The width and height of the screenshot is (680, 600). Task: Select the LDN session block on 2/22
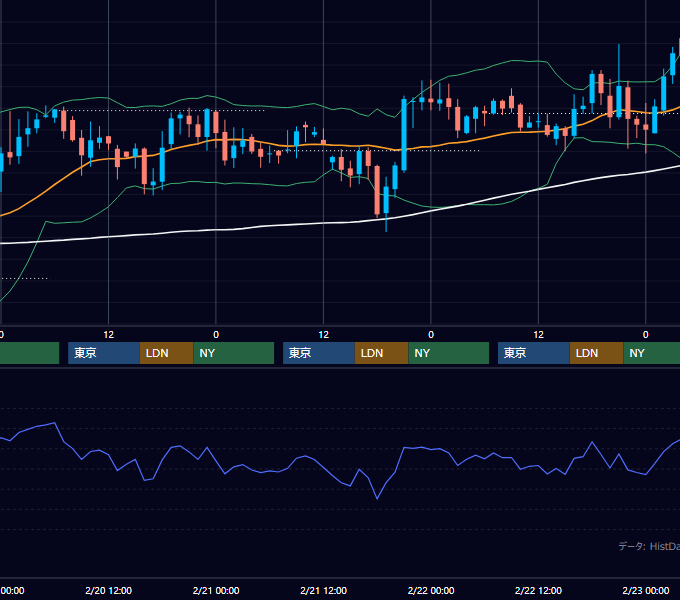(597, 353)
